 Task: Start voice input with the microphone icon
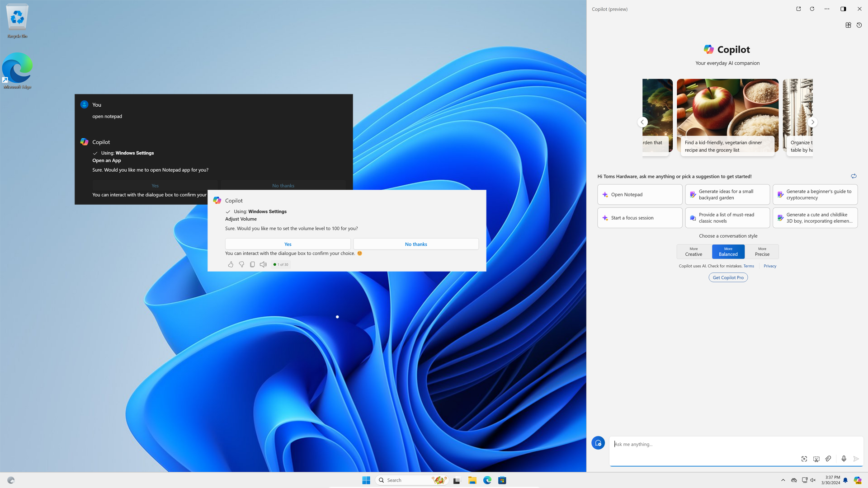coord(844,459)
